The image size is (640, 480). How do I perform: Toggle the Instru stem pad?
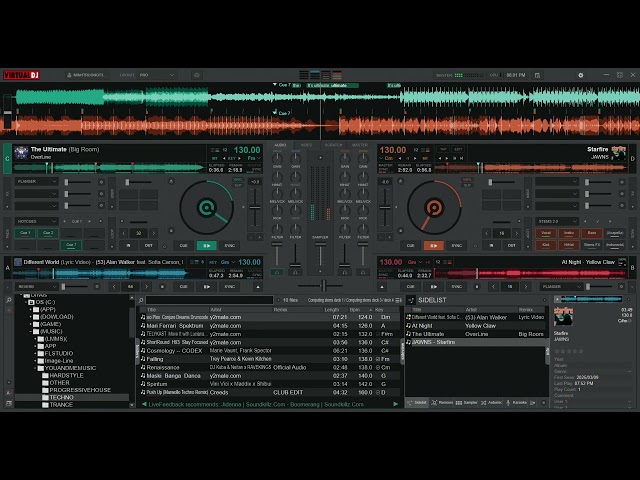pos(569,233)
